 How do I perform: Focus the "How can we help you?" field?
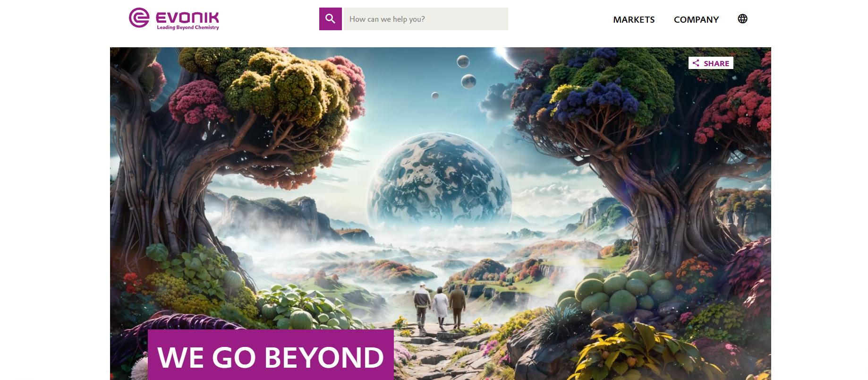coord(426,19)
